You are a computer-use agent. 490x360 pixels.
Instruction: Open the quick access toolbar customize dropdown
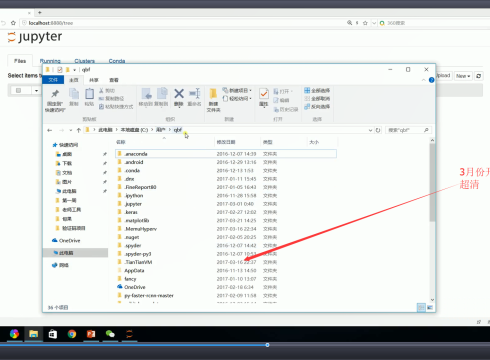[75, 70]
